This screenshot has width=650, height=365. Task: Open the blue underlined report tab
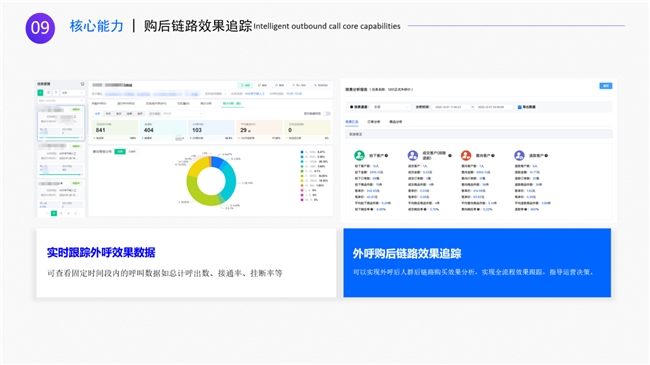coord(352,122)
